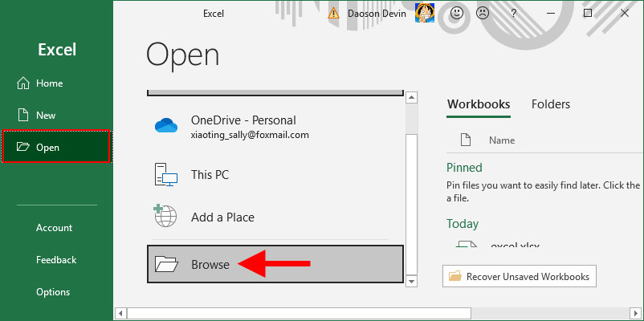The width and height of the screenshot is (644, 321).
Task: Open the Account page
Action: click(x=56, y=228)
